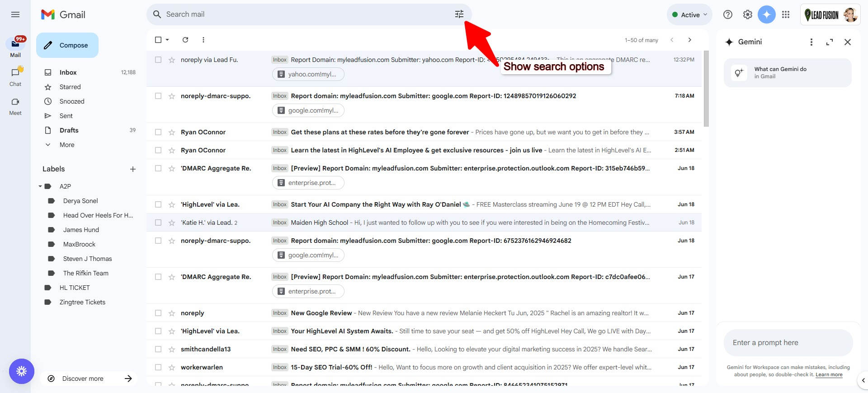Image resolution: width=868 pixels, height=393 pixels.
Task: Click the Mail icon in the sidebar
Action: [15, 44]
